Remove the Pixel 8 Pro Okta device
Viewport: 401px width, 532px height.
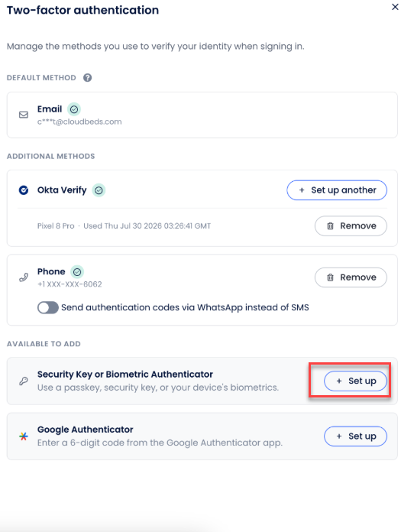[351, 226]
